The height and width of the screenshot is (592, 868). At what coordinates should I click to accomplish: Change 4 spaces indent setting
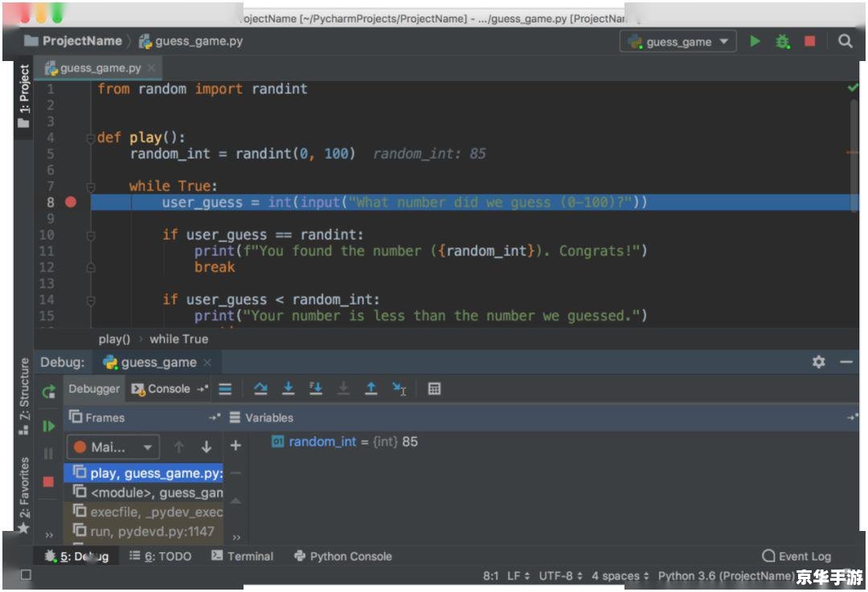coord(620,577)
